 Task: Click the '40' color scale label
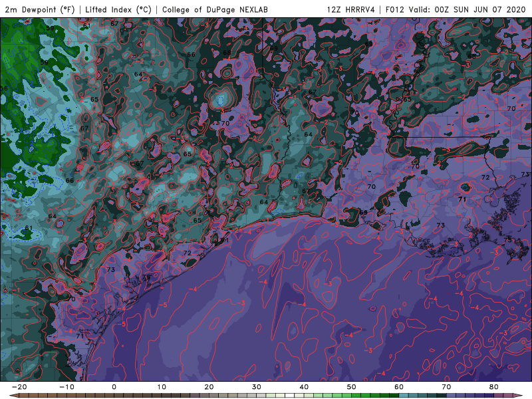[x=304, y=387]
